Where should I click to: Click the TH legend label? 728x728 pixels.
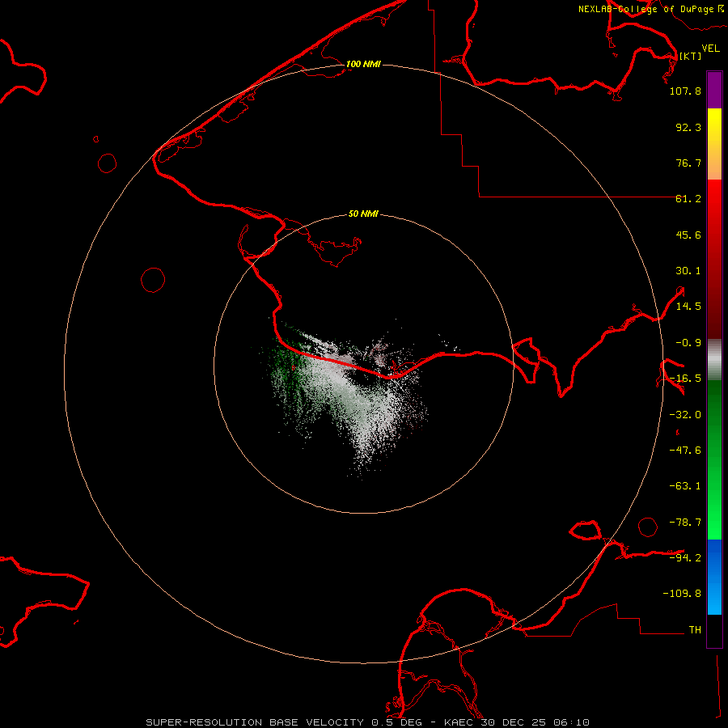(x=695, y=629)
